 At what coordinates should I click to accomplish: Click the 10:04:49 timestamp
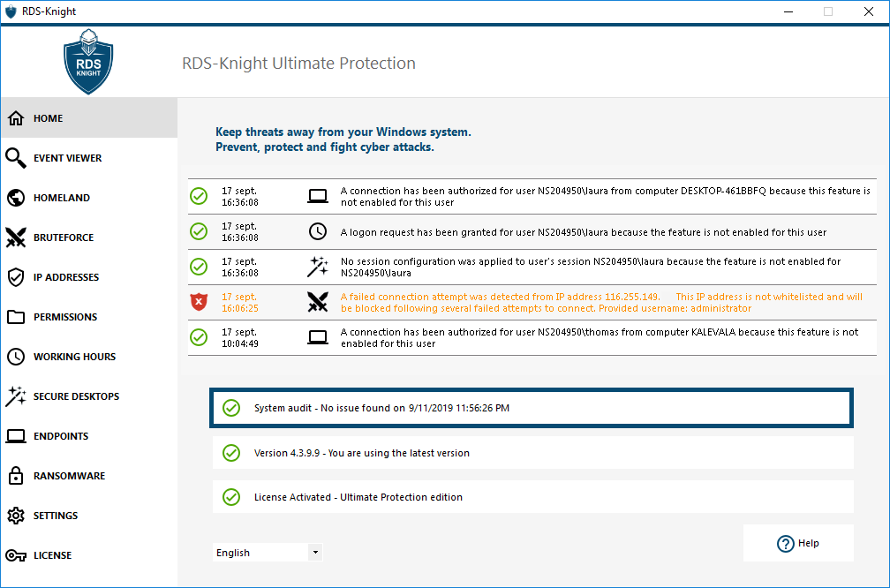(x=240, y=343)
